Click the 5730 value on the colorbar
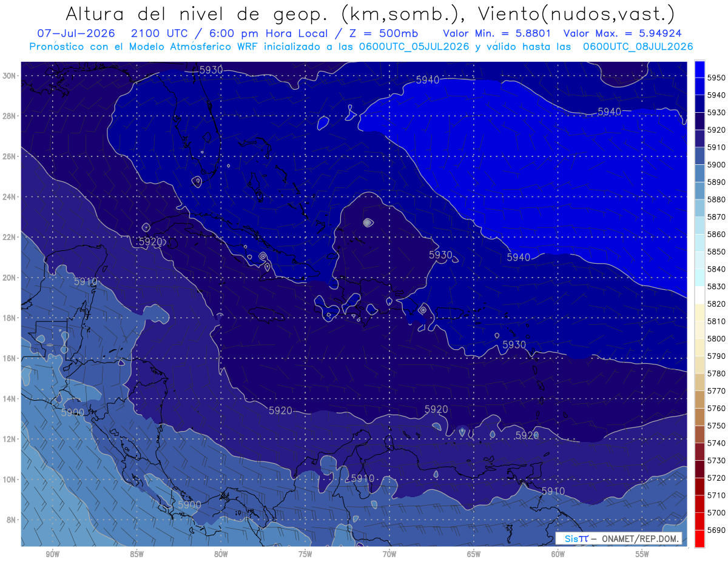 [716, 460]
